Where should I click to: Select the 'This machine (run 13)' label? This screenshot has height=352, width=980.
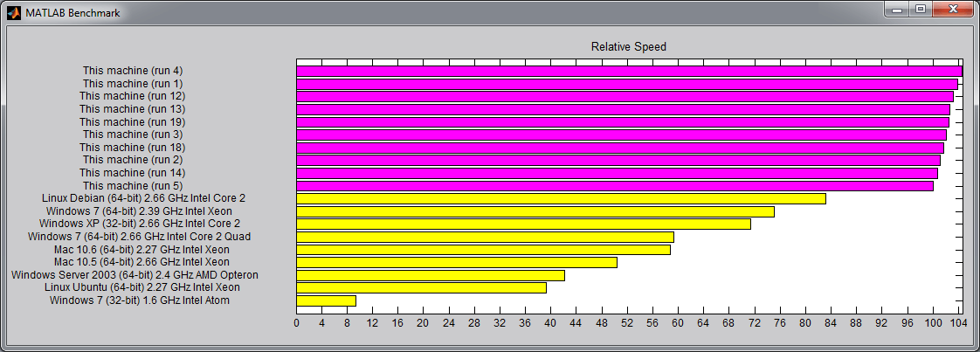click(x=133, y=109)
